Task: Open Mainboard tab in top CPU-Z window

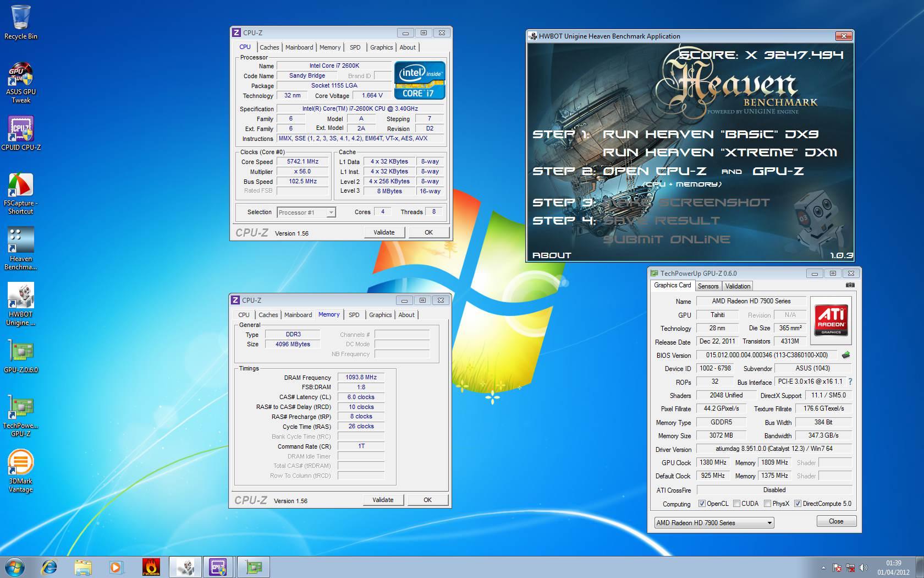Action: tap(299, 47)
